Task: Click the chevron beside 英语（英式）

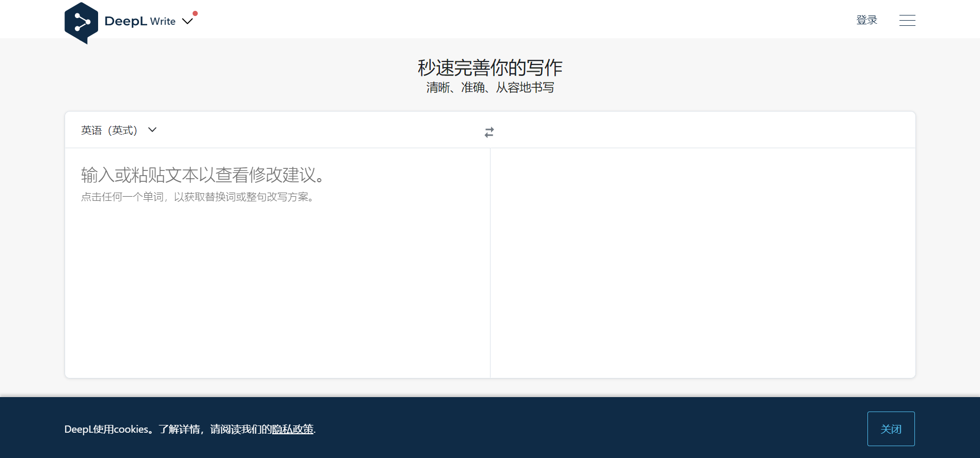Action: click(152, 130)
